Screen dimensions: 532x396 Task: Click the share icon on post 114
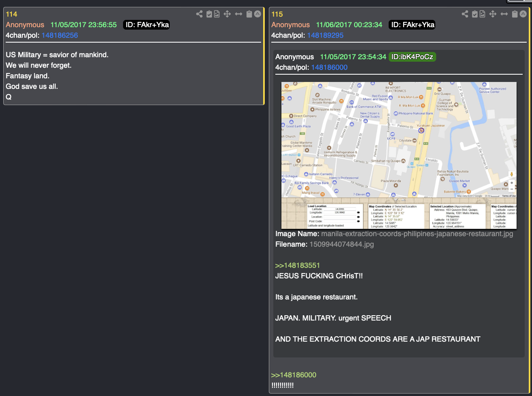tap(199, 14)
